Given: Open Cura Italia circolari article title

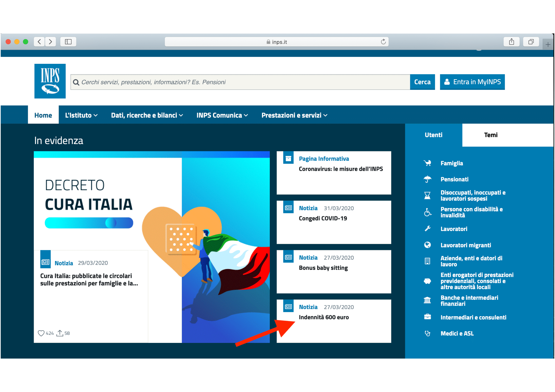Looking at the screenshot, I should [89, 280].
